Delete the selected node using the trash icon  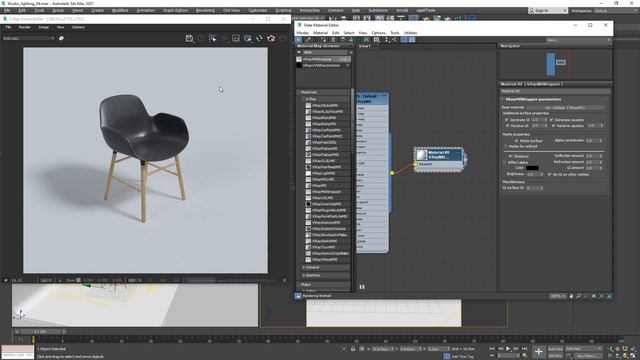click(x=333, y=40)
